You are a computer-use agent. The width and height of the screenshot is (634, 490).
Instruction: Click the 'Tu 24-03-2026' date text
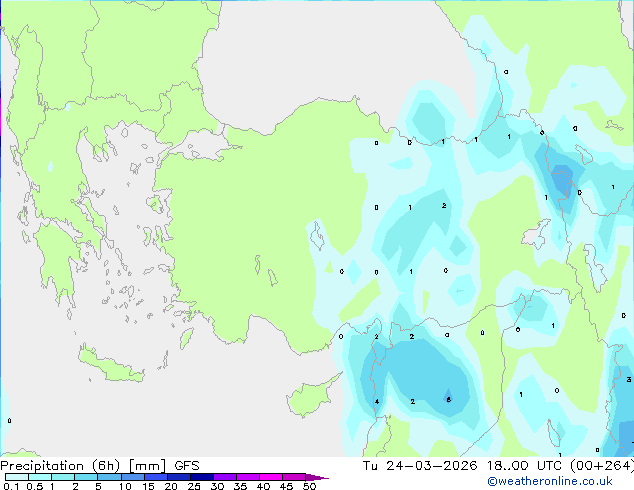pos(420,466)
